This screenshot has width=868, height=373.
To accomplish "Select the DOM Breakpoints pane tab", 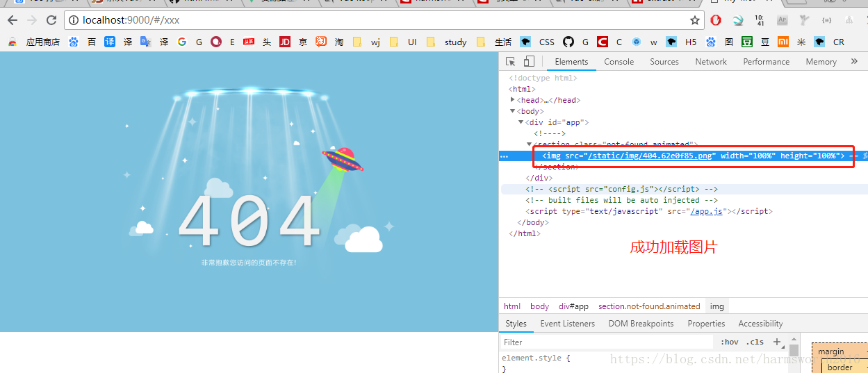I will click(641, 324).
